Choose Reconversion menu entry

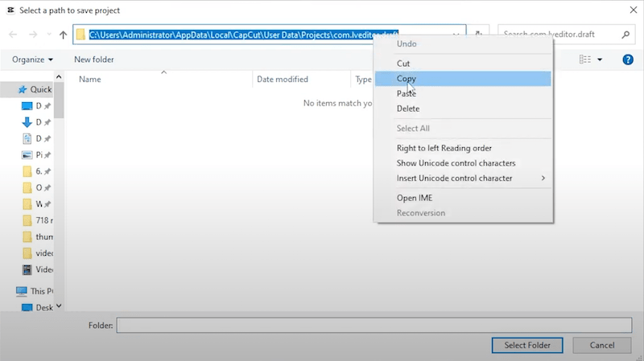click(463, 213)
